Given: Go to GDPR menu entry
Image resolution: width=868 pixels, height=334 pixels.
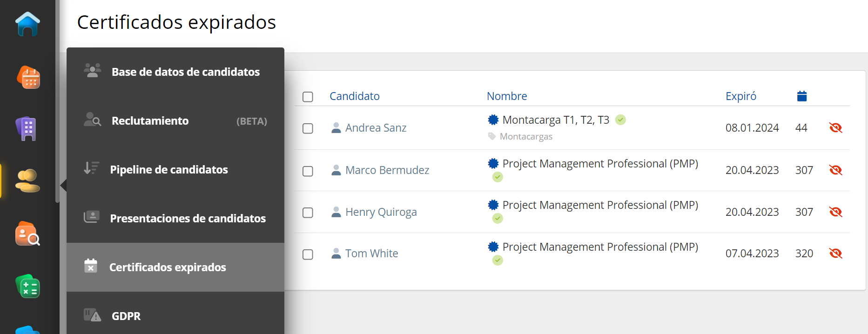Looking at the screenshot, I should click(x=126, y=316).
